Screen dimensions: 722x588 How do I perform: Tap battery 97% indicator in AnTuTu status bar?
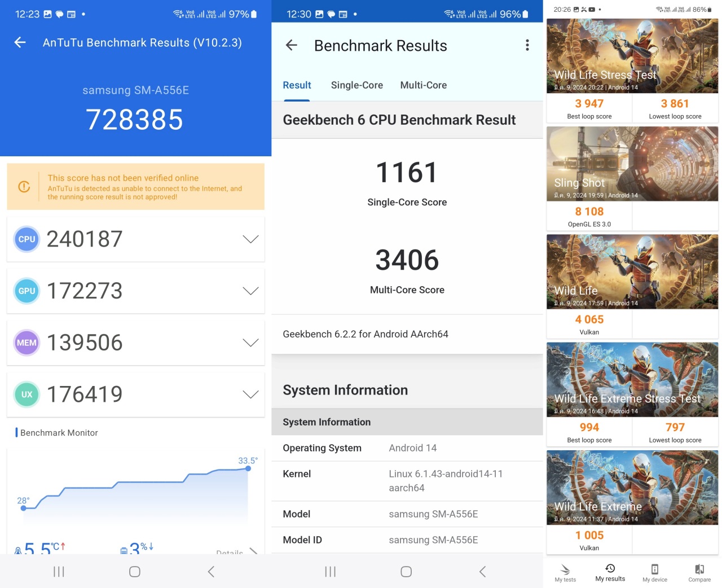[x=243, y=14]
